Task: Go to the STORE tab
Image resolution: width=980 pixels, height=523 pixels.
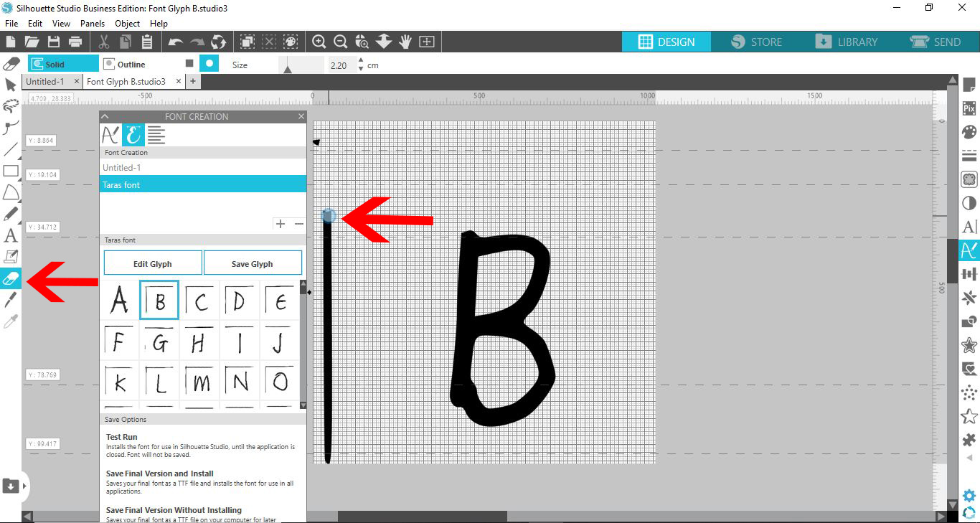Action: [758, 42]
